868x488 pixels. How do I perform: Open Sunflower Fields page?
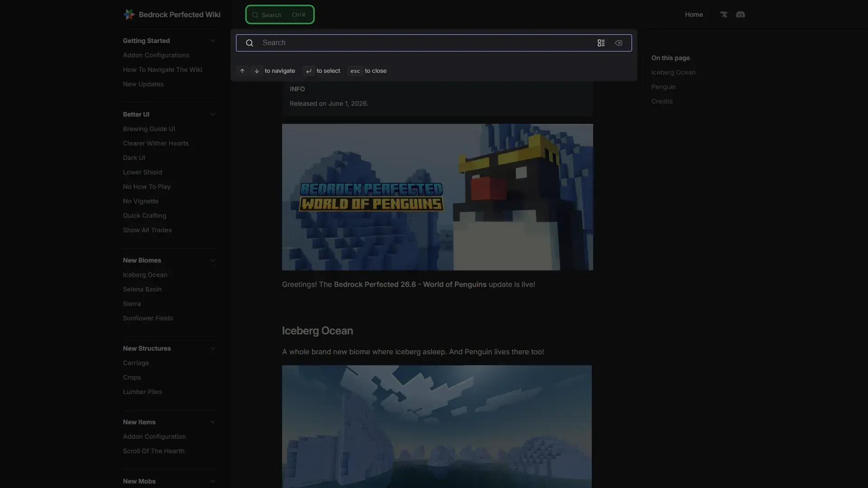148,318
